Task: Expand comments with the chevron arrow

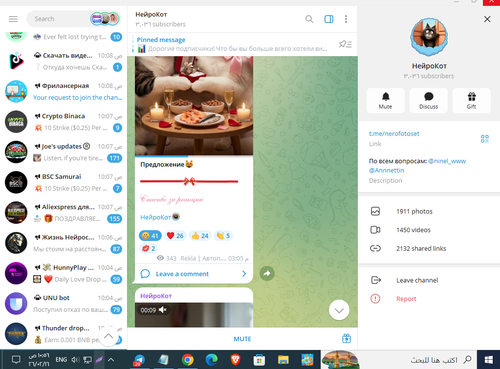Action: (244, 274)
